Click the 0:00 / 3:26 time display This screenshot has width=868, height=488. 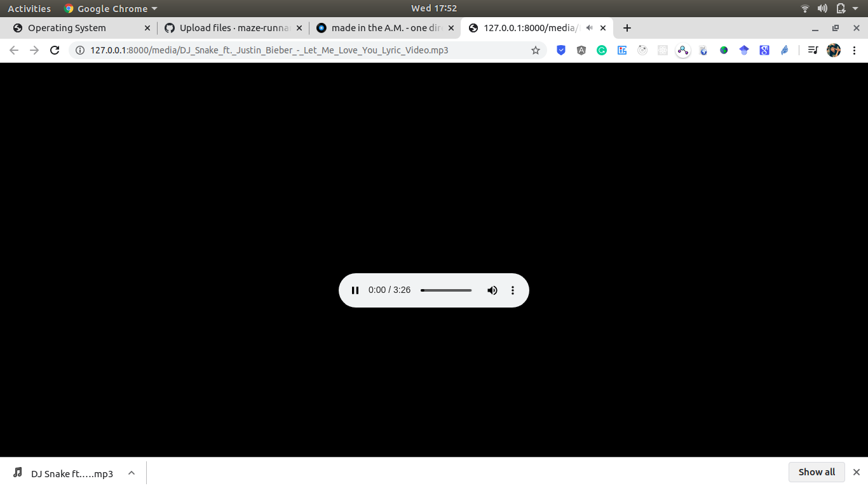pos(390,290)
